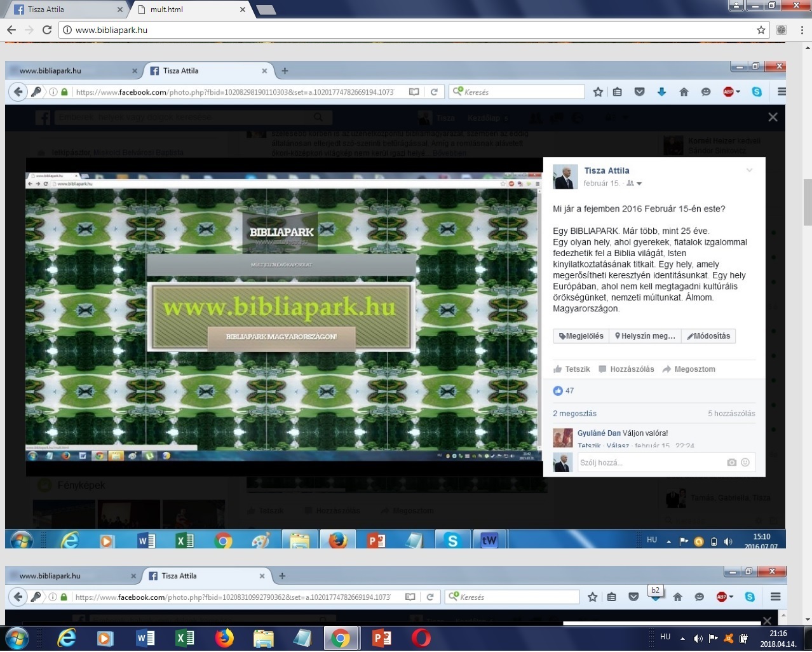Image resolution: width=812 pixels, height=652 pixels.
Task: Select Tisza Attila tab in first Firefox screenshot
Action: point(208,71)
